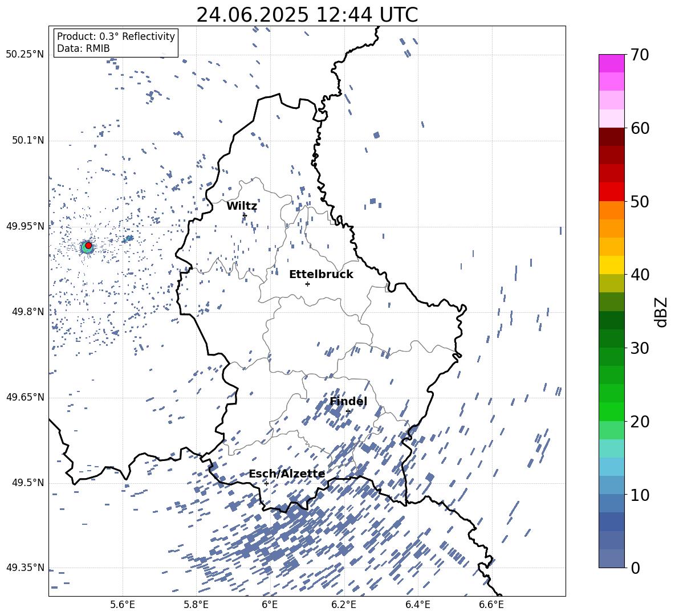The width and height of the screenshot is (675, 616).
Task: Click the 5.6°E longitude label
Action: 122,605
